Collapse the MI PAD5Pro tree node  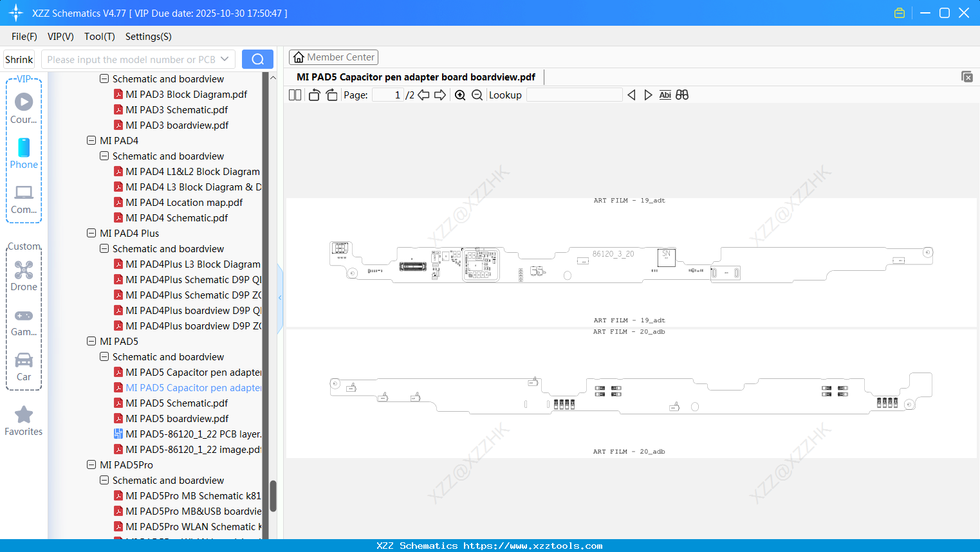91,465
